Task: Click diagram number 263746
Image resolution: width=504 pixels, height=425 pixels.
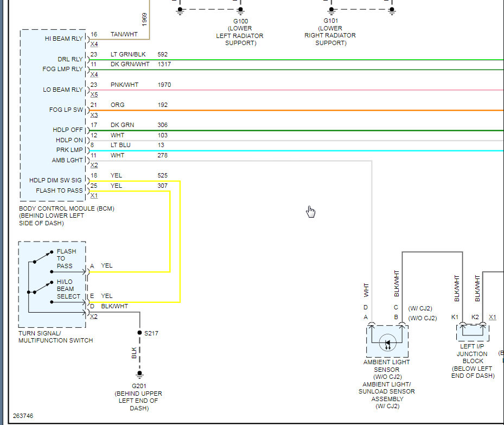Action: (23, 416)
